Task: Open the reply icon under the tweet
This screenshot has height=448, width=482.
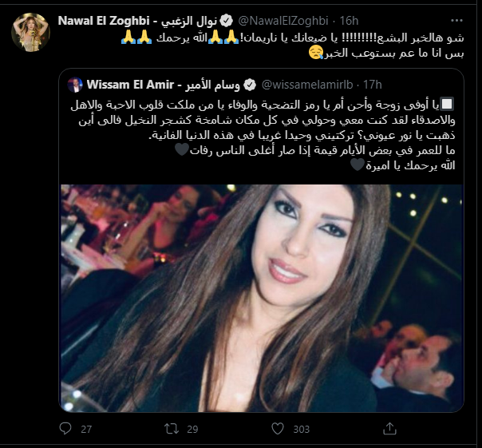Action: (x=65, y=428)
